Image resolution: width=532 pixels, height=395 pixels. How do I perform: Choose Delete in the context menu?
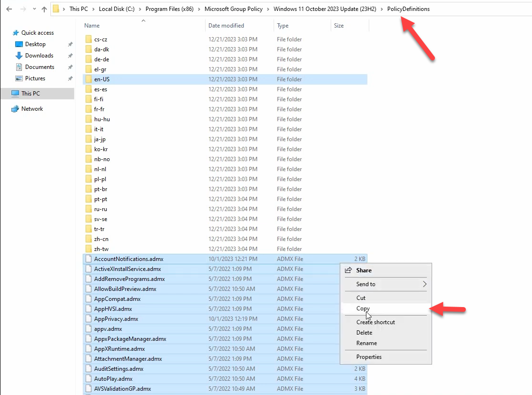tap(386, 333)
